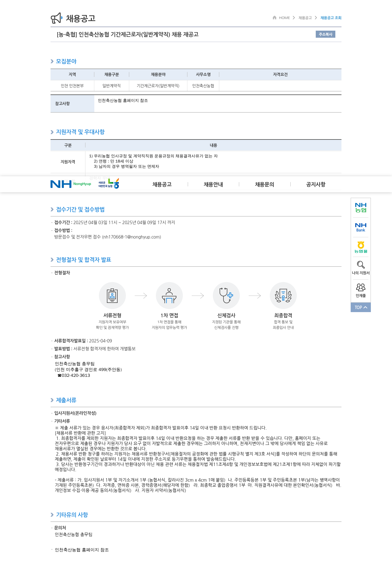Open the 채용공고 navigation menu
The width and height of the screenshot is (392, 573).
(x=162, y=184)
